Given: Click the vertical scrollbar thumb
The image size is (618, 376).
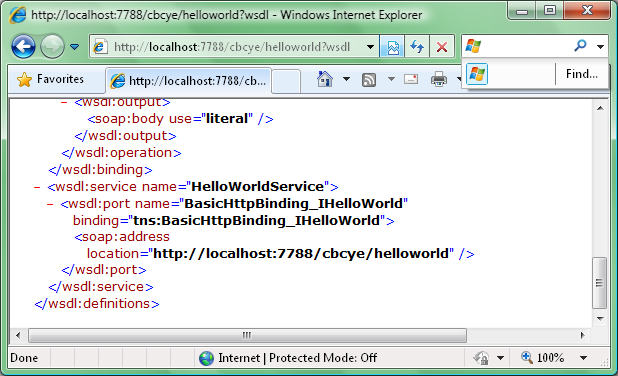Looking at the screenshot, I should tap(599, 283).
